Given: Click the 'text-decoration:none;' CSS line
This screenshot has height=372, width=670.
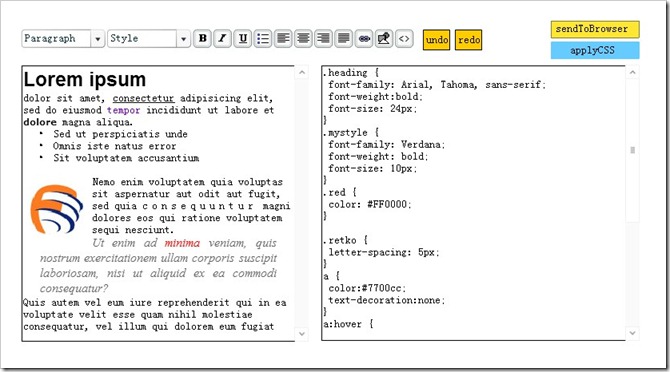Looking at the screenshot, I should 387,300.
